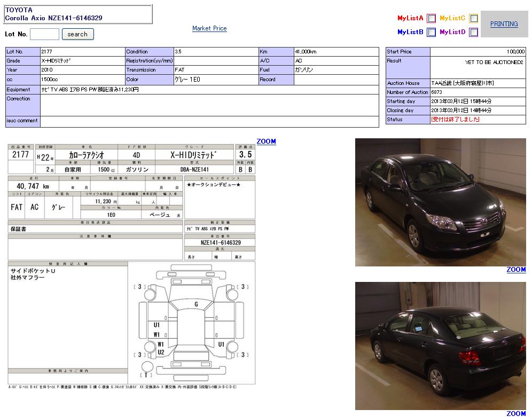The height and width of the screenshot is (417, 532).
Task: Tick the MyListA checkbox
Action: click(x=431, y=18)
